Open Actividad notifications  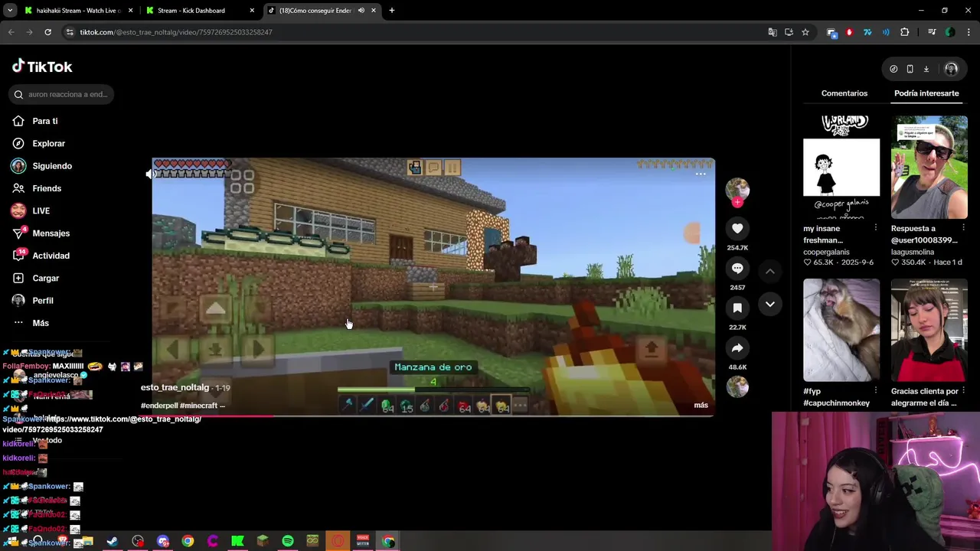tap(51, 256)
